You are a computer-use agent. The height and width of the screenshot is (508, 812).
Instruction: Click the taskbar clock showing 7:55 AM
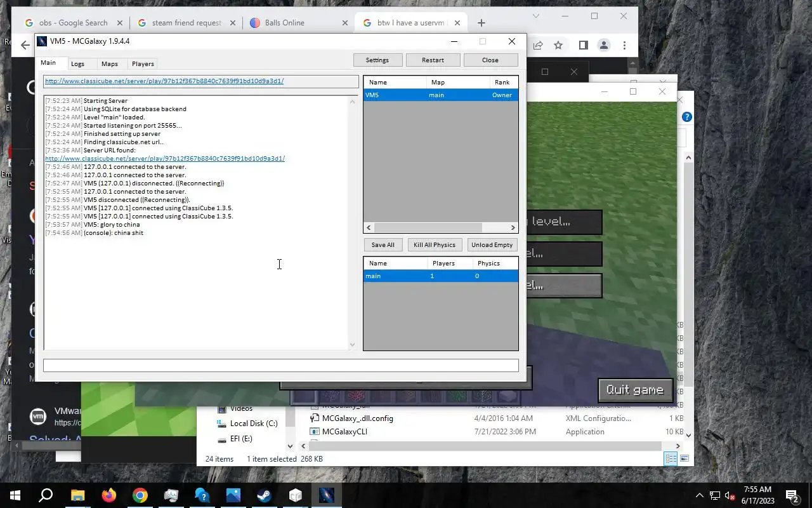(x=757, y=495)
